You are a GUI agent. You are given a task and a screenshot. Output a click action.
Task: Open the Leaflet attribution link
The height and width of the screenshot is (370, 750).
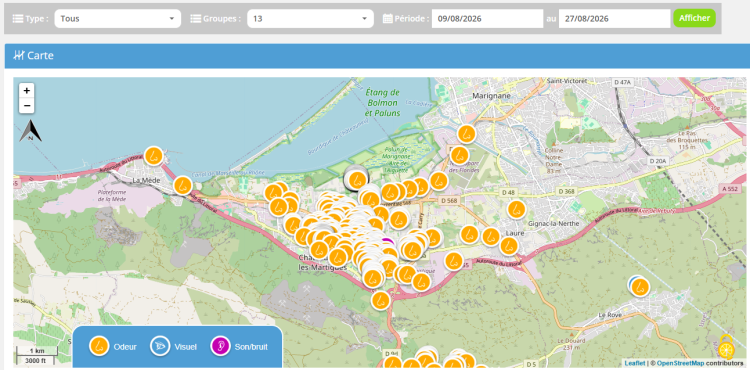pos(635,363)
